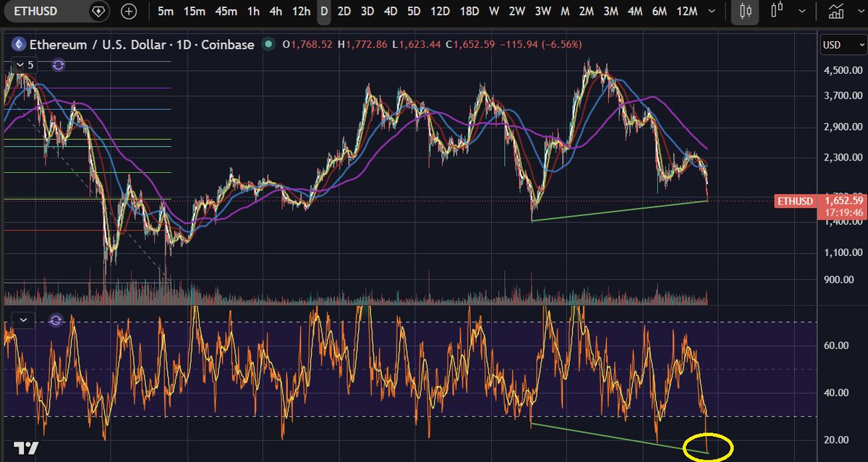This screenshot has width=868, height=462.
Task: Pick the 12D timeframe
Action: [439, 12]
